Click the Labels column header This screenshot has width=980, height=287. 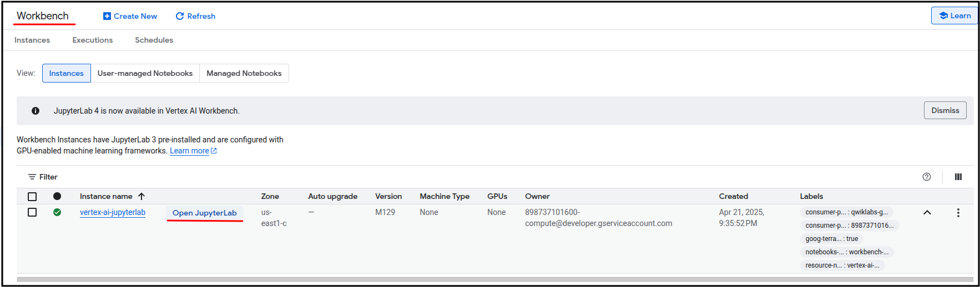[811, 196]
